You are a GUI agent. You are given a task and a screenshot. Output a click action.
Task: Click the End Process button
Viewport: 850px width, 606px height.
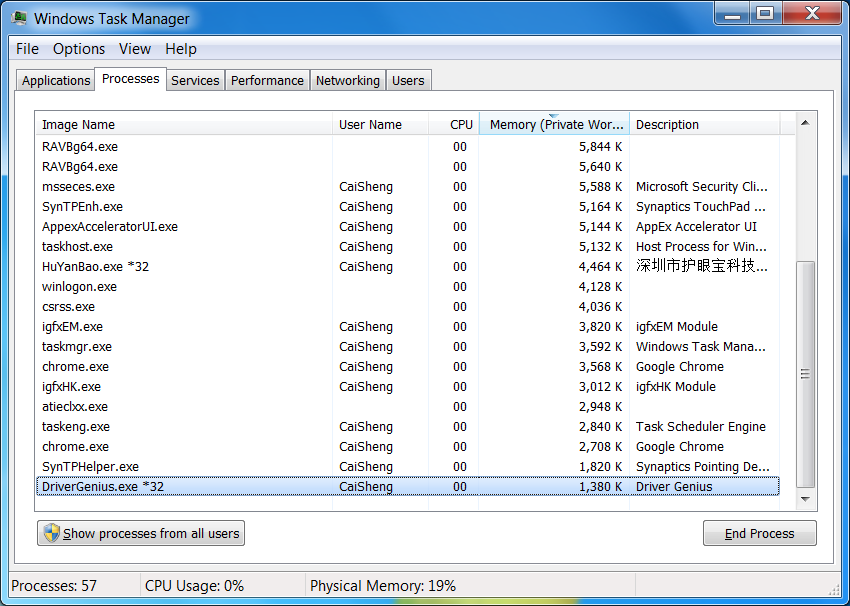(759, 533)
